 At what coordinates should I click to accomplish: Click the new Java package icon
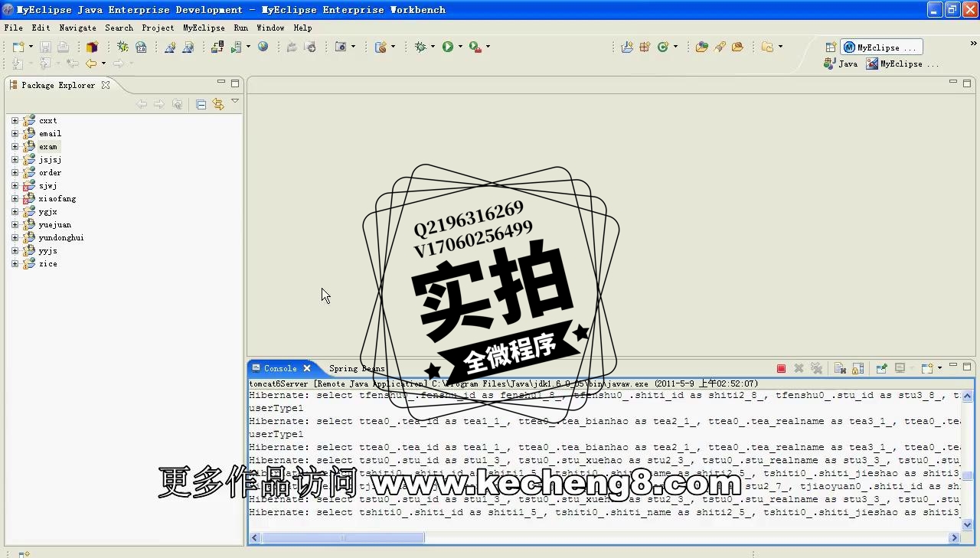point(645,47)
